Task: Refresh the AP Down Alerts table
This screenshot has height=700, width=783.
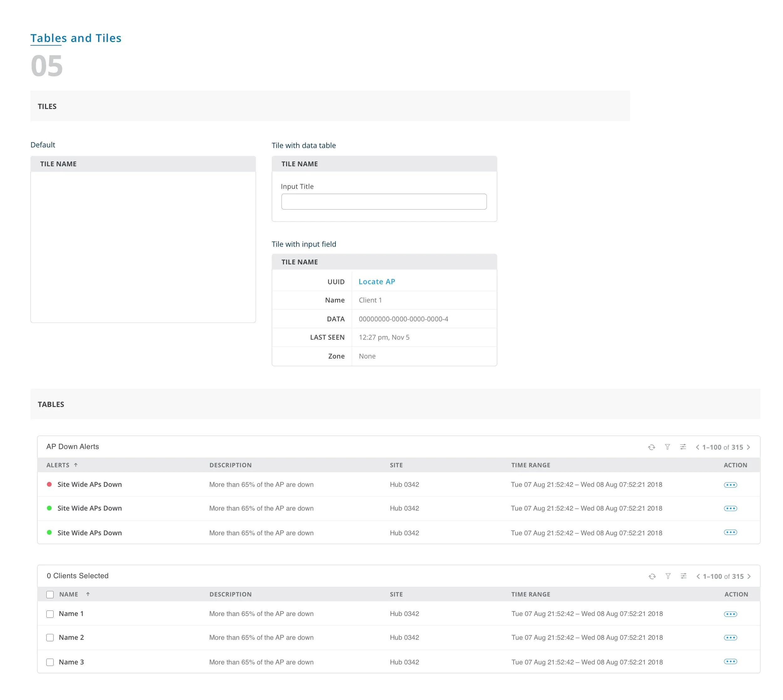Action: point(651,447)
